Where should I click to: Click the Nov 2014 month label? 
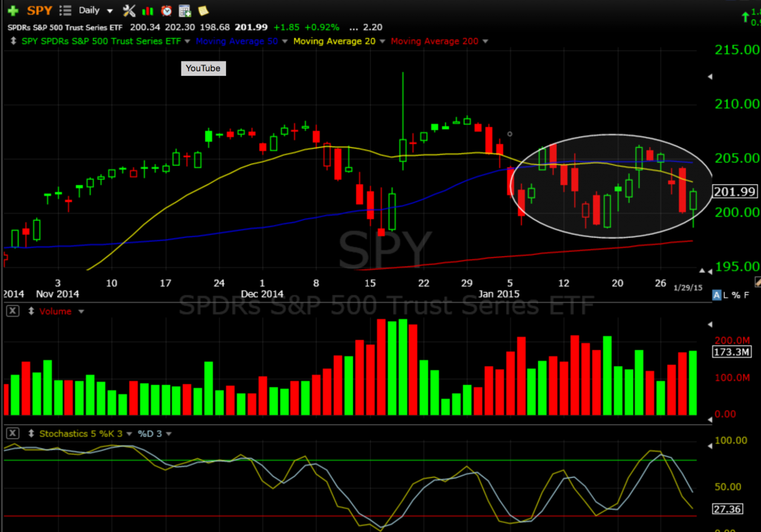(x=57, y=294)
